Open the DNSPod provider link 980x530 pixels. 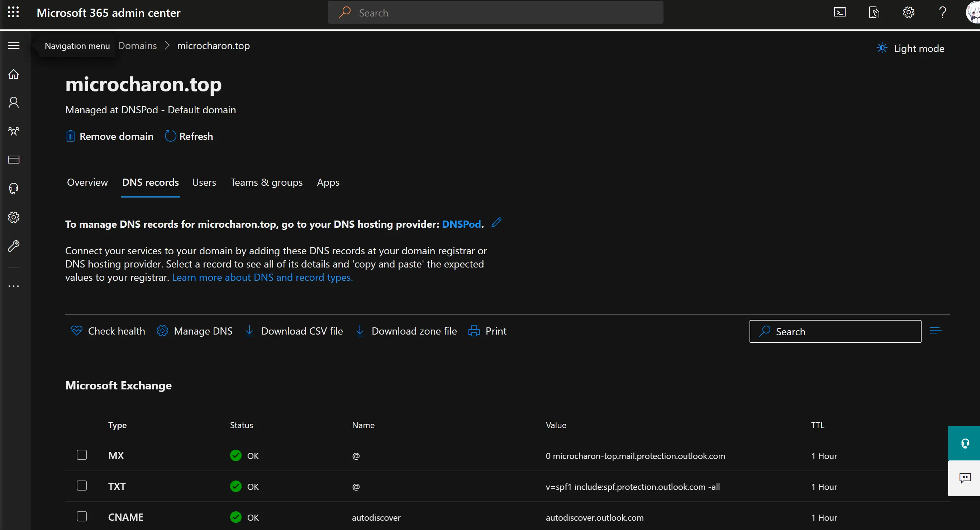461,224
